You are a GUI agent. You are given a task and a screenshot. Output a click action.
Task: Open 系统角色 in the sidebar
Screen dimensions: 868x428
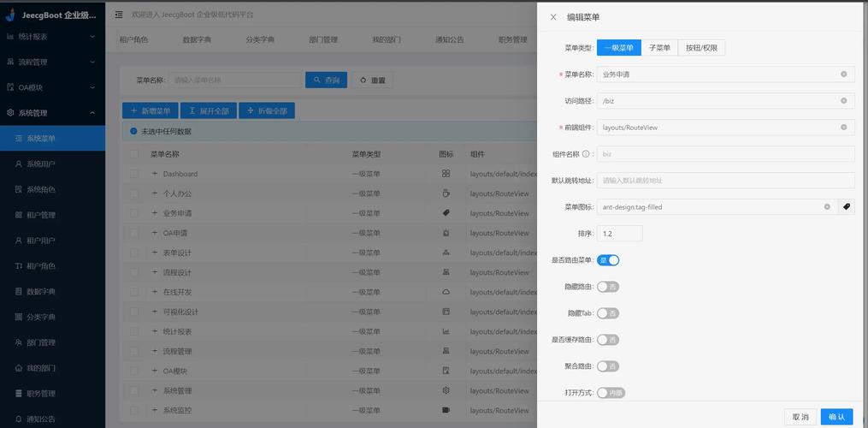tap(52, 189)
